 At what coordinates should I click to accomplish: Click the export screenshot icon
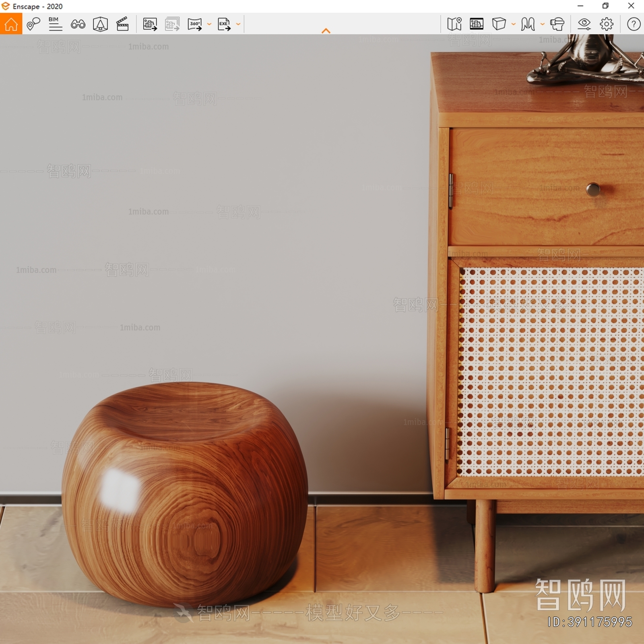pyautogui.click(x=150, y=24)
